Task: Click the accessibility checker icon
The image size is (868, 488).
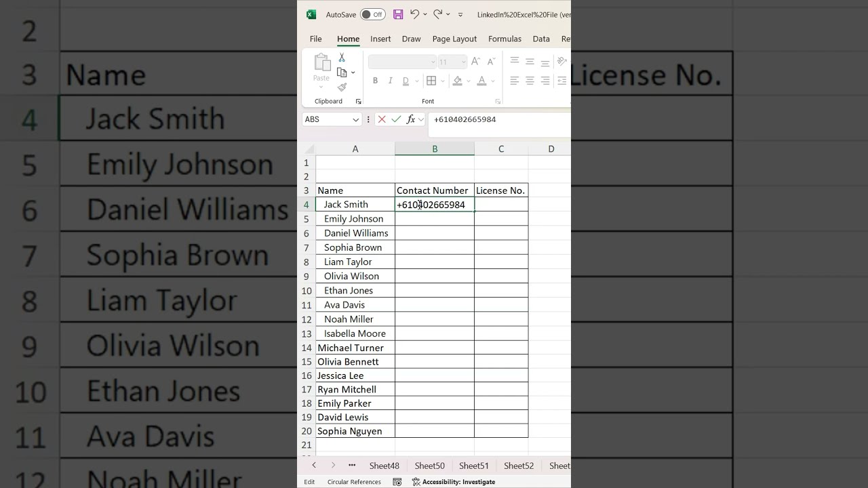Action: pyautogui.click(x=416, y=482)
